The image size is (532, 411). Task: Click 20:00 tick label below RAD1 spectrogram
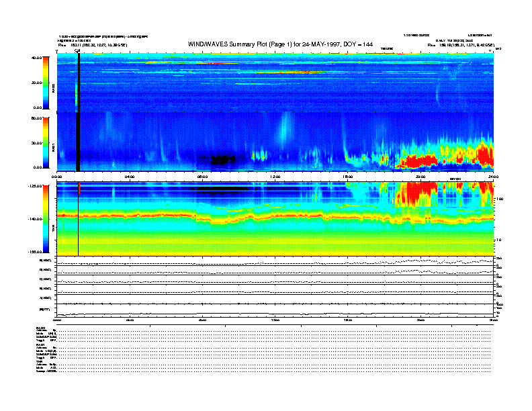(420, 177)
